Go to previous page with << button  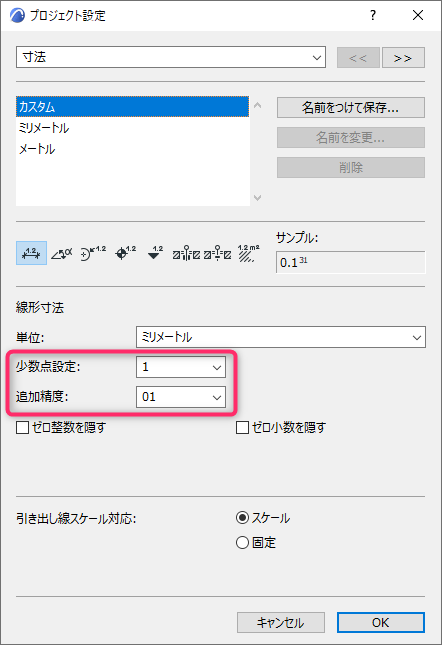pyautogui.click(x=358, y=58)
